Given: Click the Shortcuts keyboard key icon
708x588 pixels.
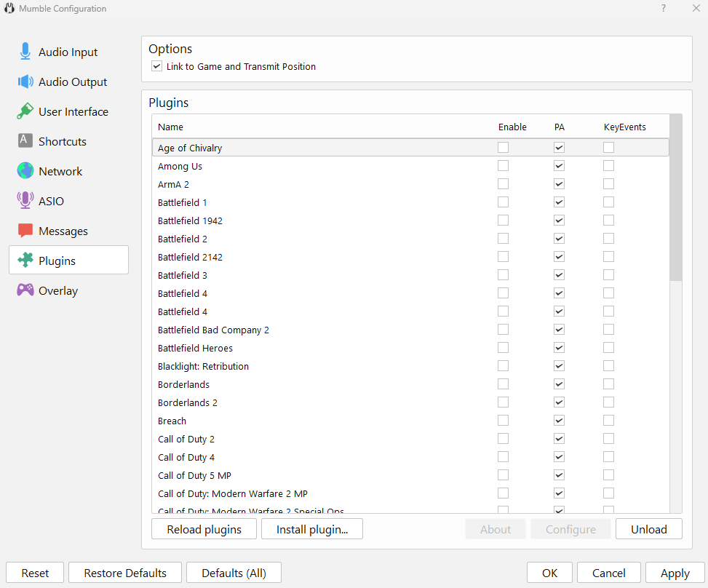Looking at the screenshot, I should click(25, 141).
